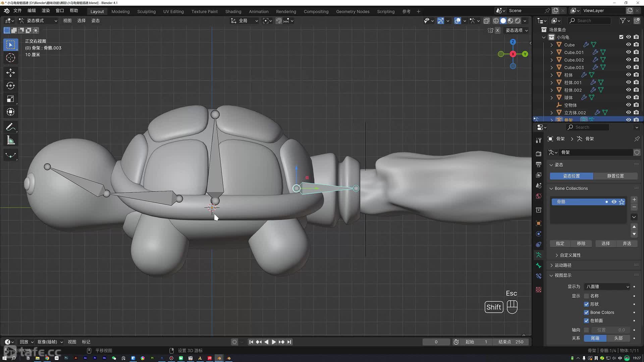The width and height of the screenshot is (644, 362).
Task: Add a new bone collection
Action: (634, 200)
